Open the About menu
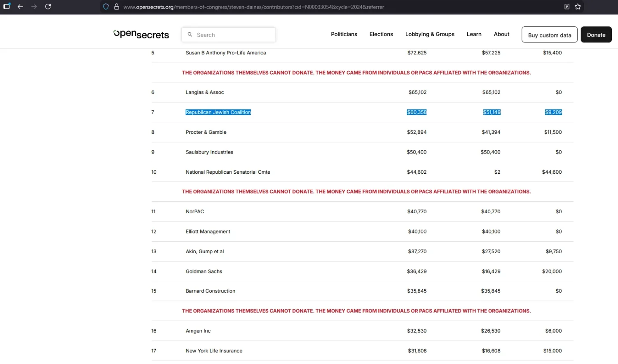618x364 pixels. pyautogui.click(x=501, y=34)
